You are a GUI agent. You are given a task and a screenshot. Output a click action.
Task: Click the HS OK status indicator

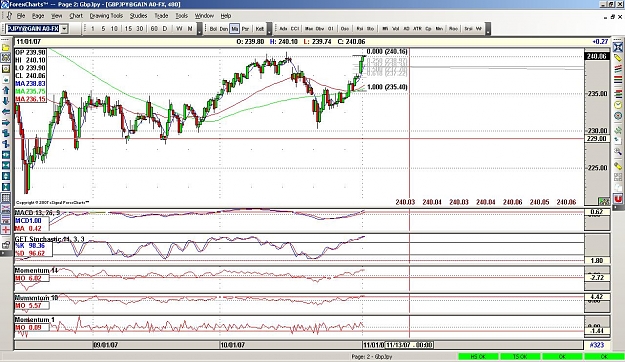point(478,356)
